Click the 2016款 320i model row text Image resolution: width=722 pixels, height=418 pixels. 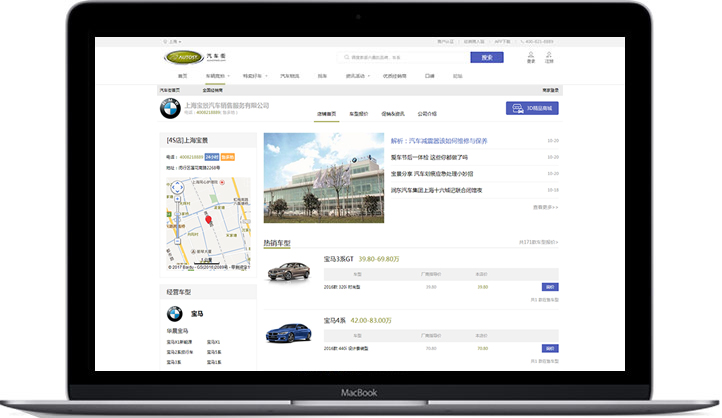click(342, 287)
